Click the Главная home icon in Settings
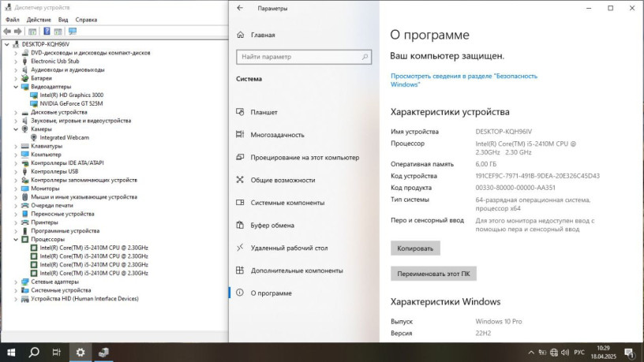The image size is (644, 362). tap(240, 35)
